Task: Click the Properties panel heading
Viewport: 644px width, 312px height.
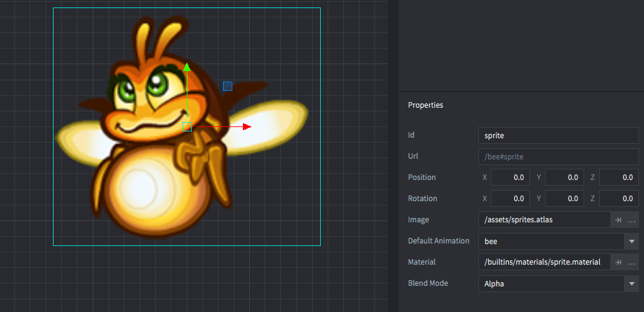Action: click(425, 105)
